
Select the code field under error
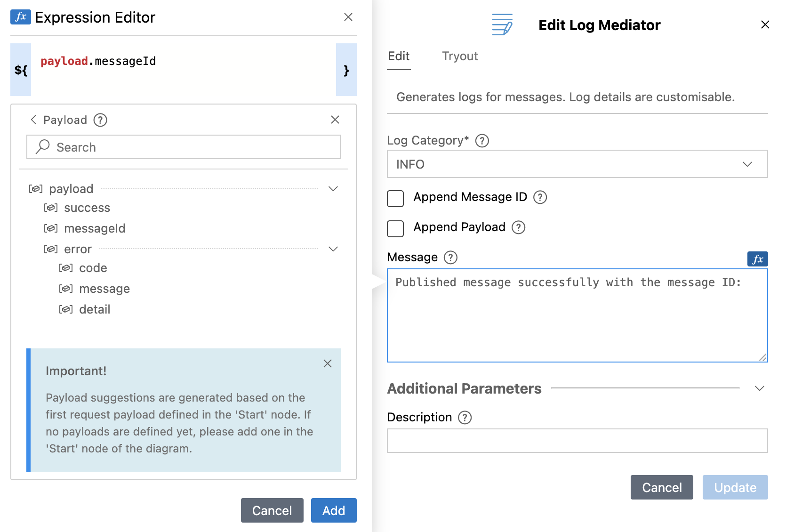(x=93, y=268)
